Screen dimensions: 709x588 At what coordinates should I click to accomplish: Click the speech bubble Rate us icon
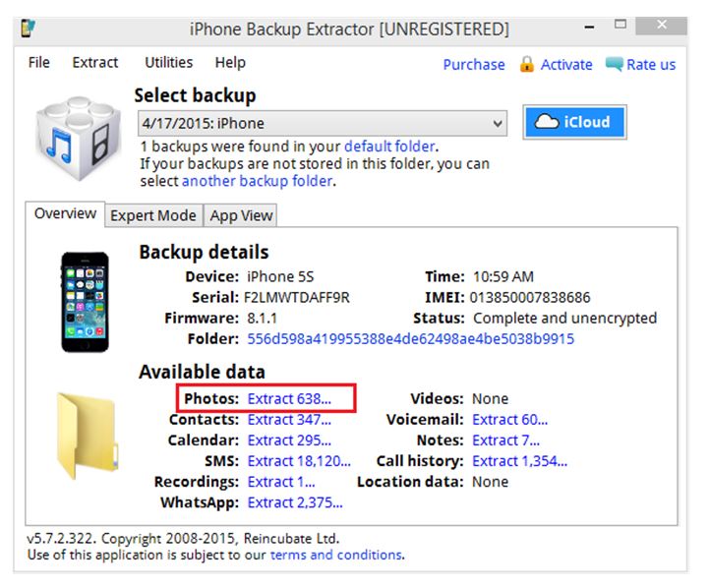pyautogui.click(x=614, y=64)
